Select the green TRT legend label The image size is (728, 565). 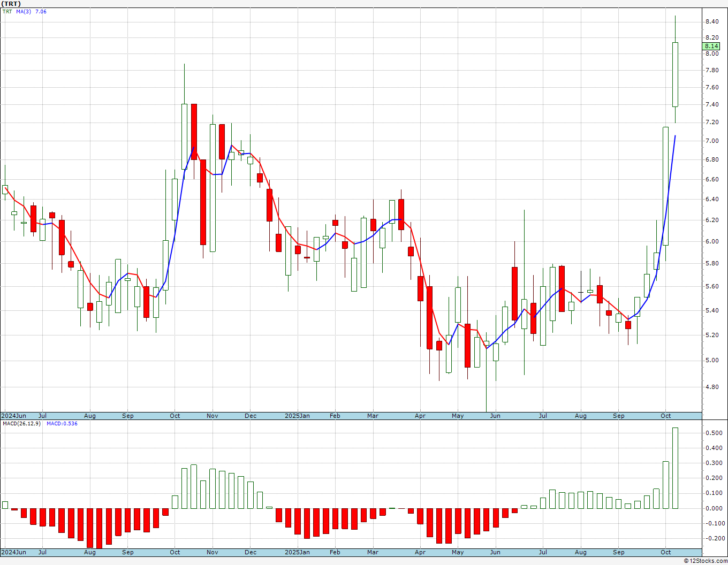coord(7,11)
